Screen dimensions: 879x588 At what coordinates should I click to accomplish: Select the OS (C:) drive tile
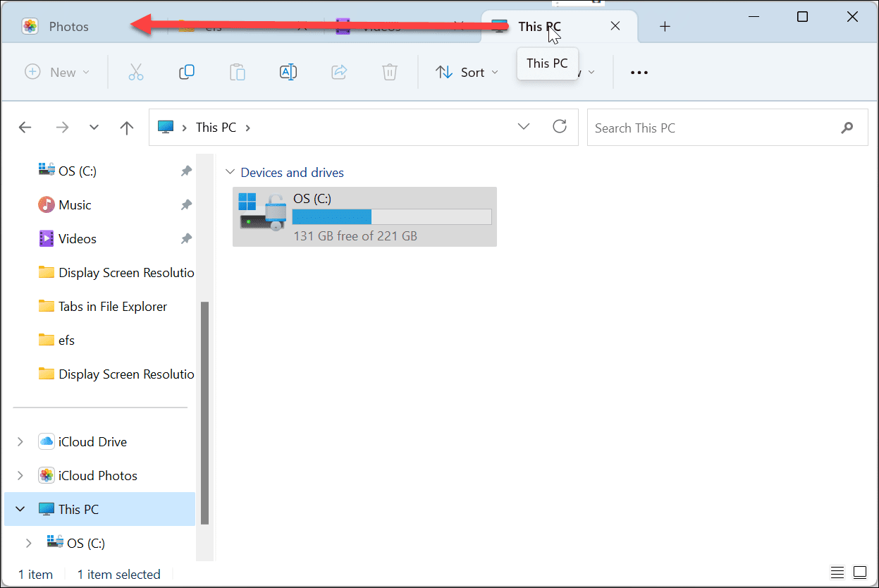tap(364, 216)
